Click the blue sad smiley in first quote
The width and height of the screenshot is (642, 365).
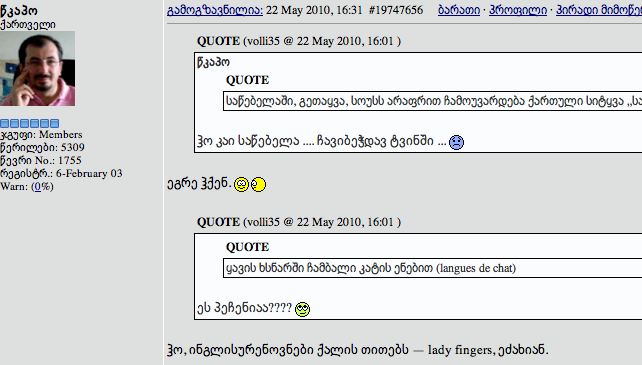(x=456, y=142)
